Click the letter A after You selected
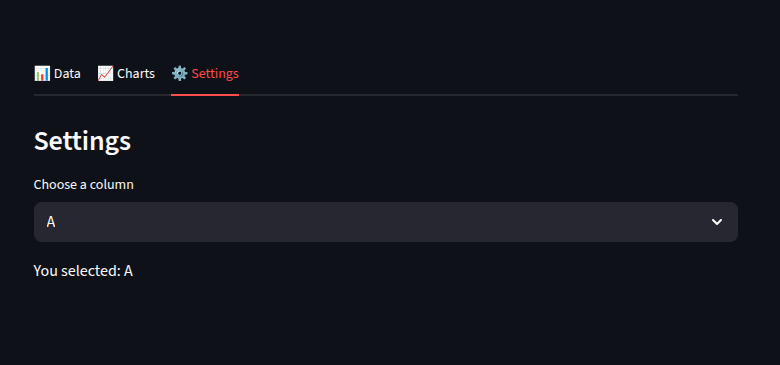The width and height of the screenshot is (780, 365). point(128,271)
